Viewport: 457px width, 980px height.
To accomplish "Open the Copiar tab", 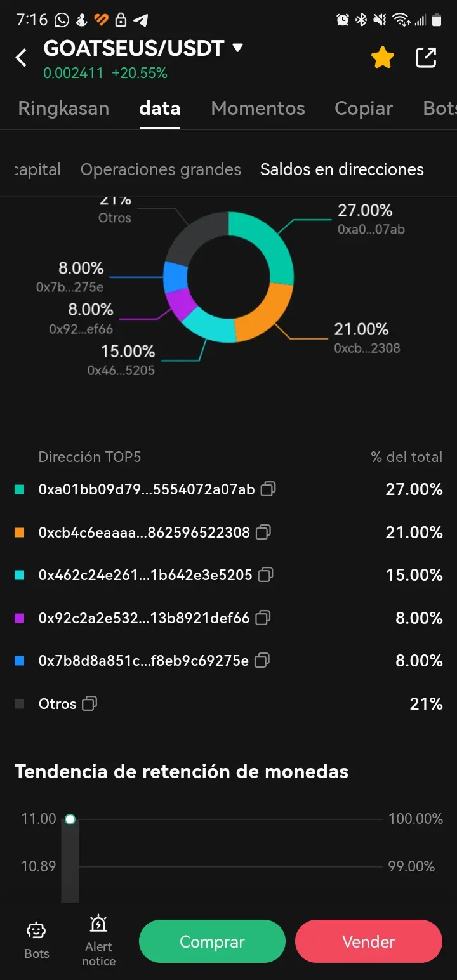I will 364,109.
